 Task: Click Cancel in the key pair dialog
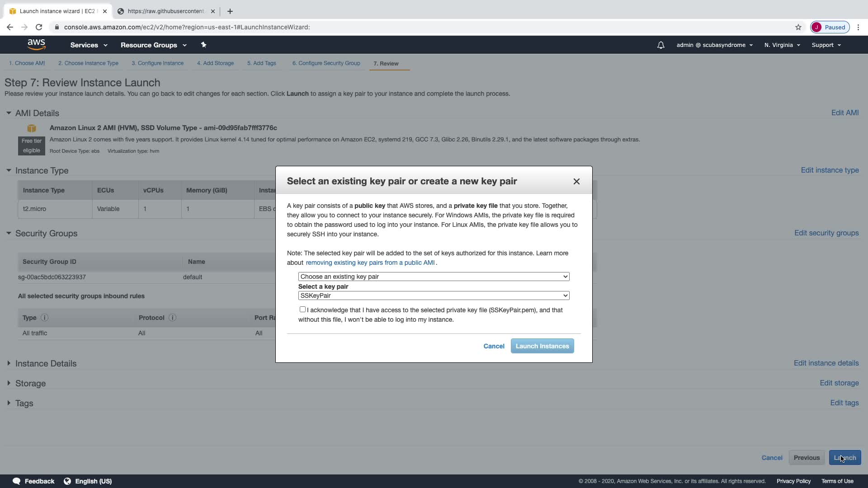(494, 346)
